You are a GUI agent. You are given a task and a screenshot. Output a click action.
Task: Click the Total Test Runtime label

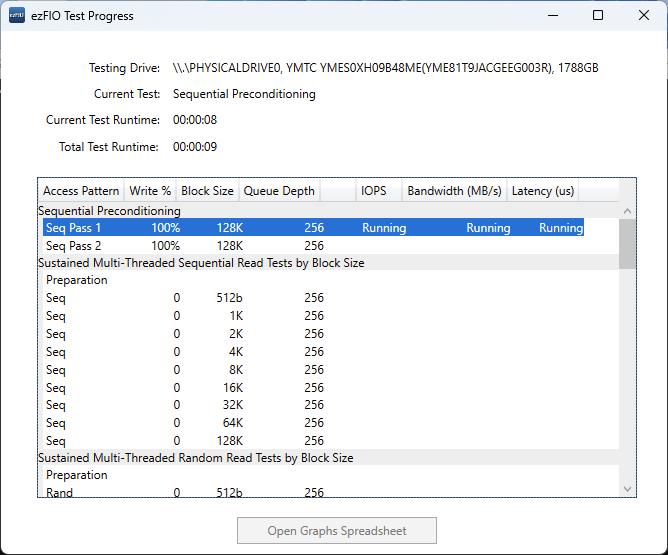[109, 147]
